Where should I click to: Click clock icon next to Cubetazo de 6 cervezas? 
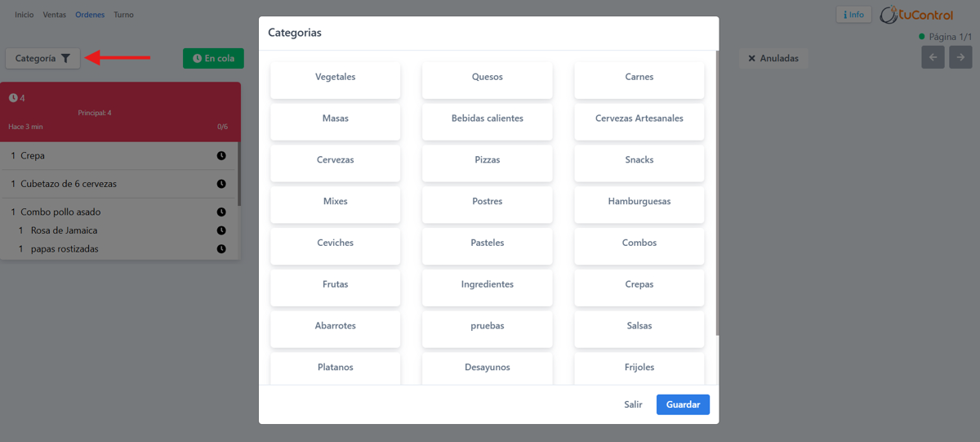coord(221,184)
